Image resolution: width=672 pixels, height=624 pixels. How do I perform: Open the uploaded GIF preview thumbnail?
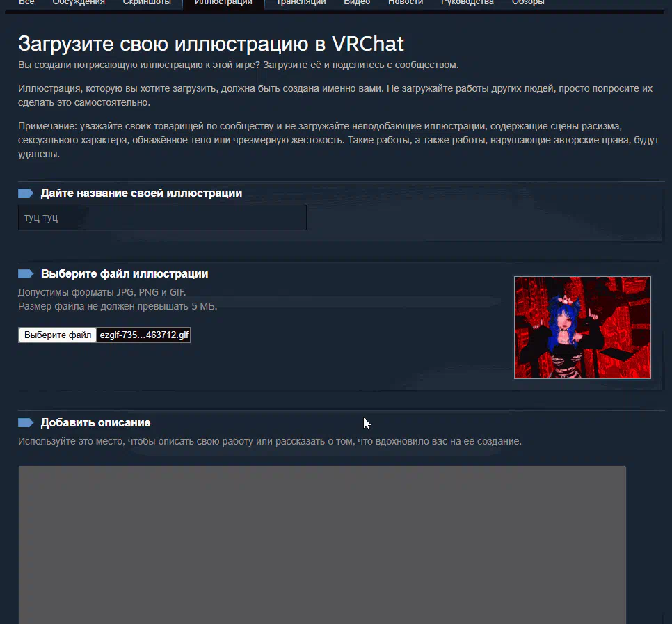tap(582, 328)
